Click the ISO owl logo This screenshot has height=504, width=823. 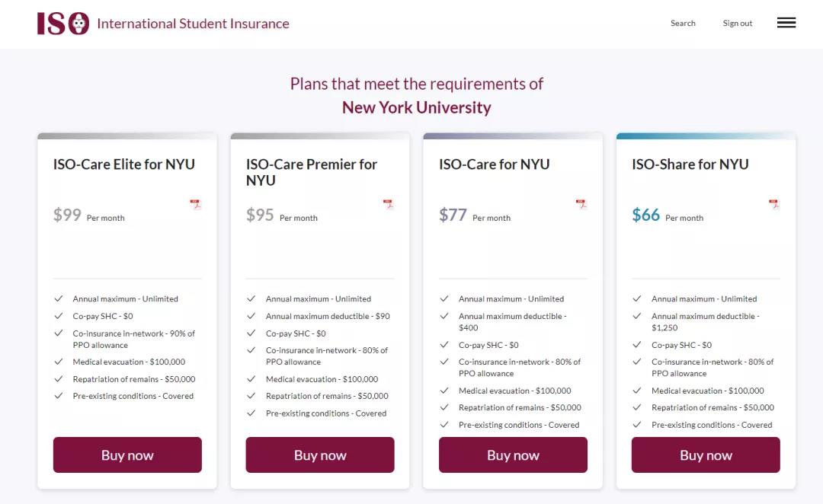pos(63,24)
